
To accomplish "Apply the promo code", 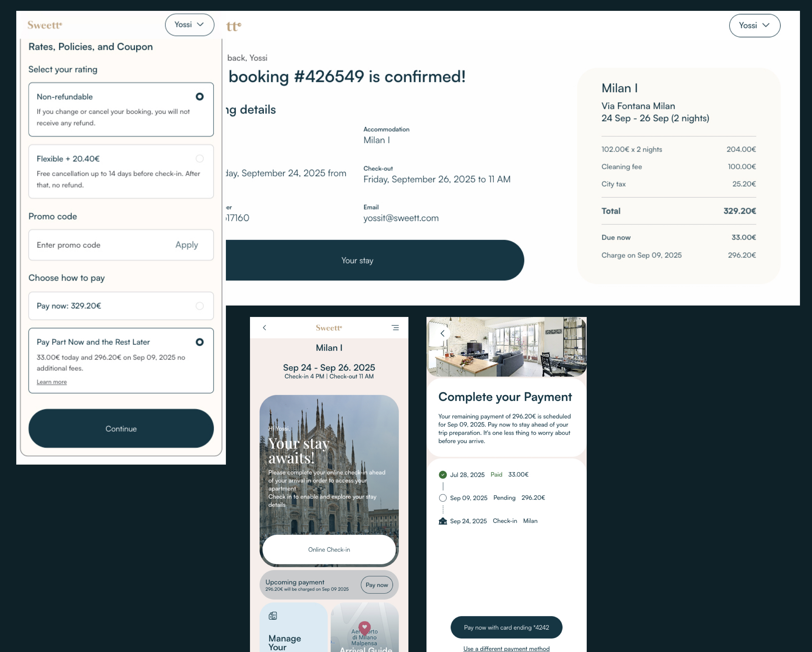I will click(x=186, y=245).
